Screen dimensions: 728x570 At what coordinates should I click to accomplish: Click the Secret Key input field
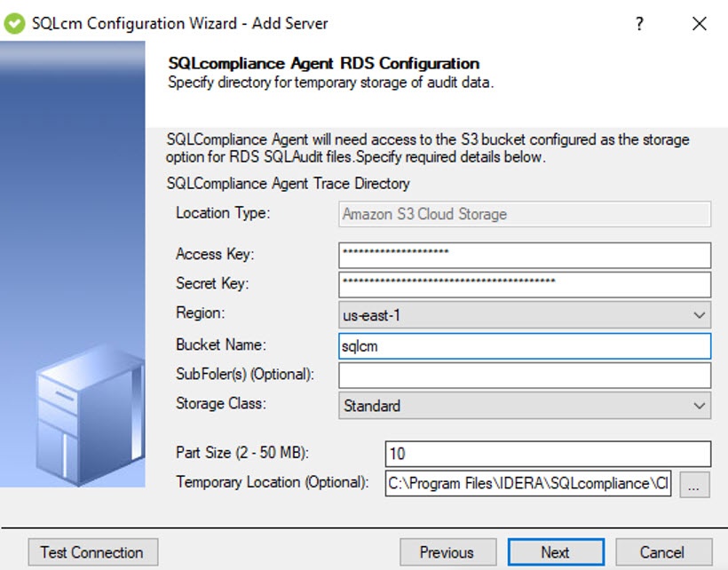525,284
